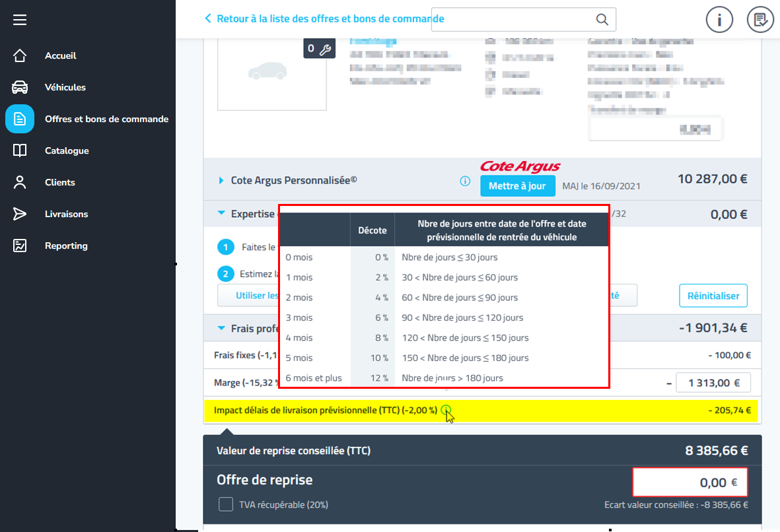Click the Valeur de reprise conseillée 8 385,66 € amount
The image size is (780, 532).
[x=717, y=450]
